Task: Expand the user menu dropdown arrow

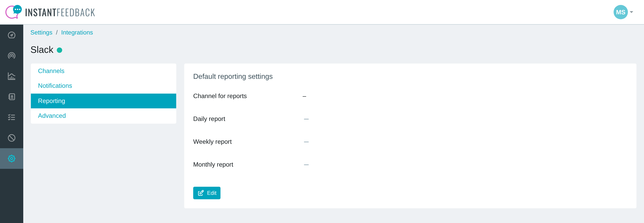Action: (631, 12)
